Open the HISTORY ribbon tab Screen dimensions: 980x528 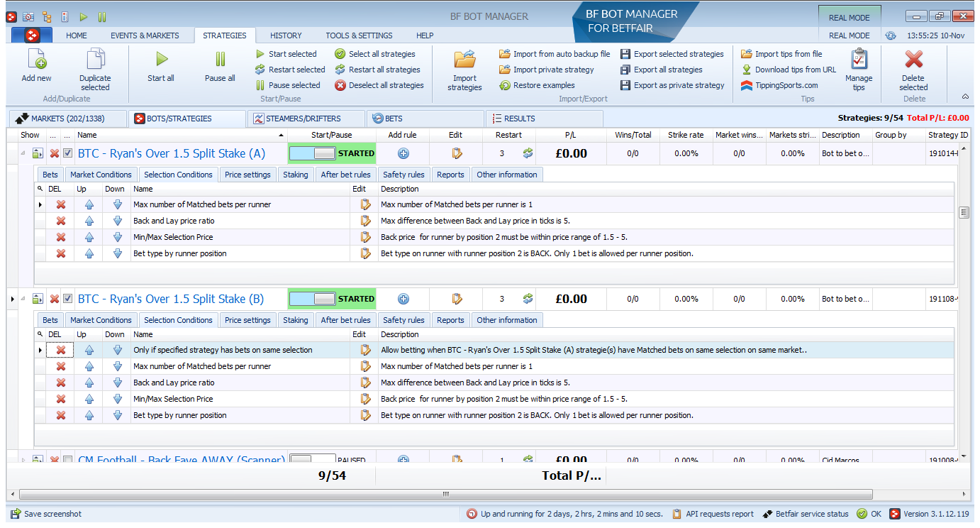(286, 35)
